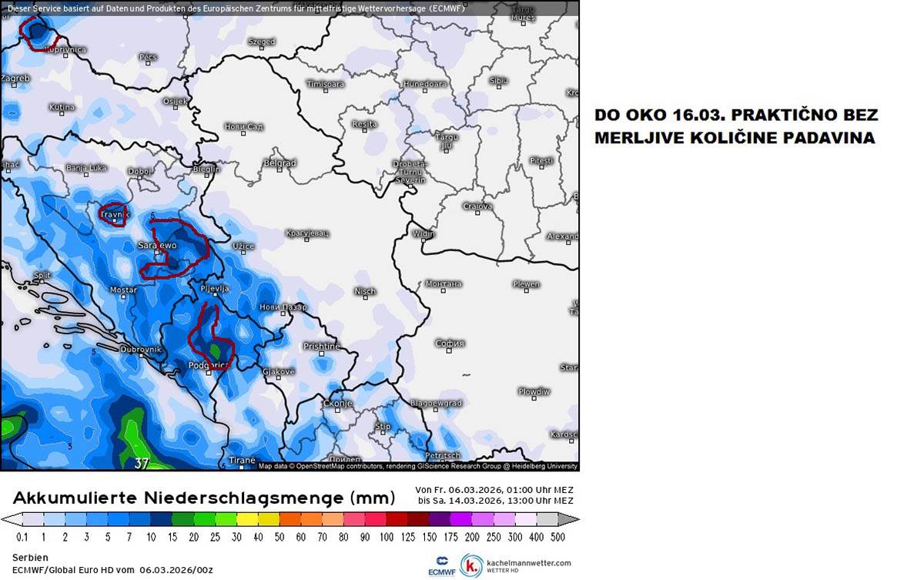Click the Sarajewo city marker on map
This screenshot has height=580, width=924.
coord(157,252)
